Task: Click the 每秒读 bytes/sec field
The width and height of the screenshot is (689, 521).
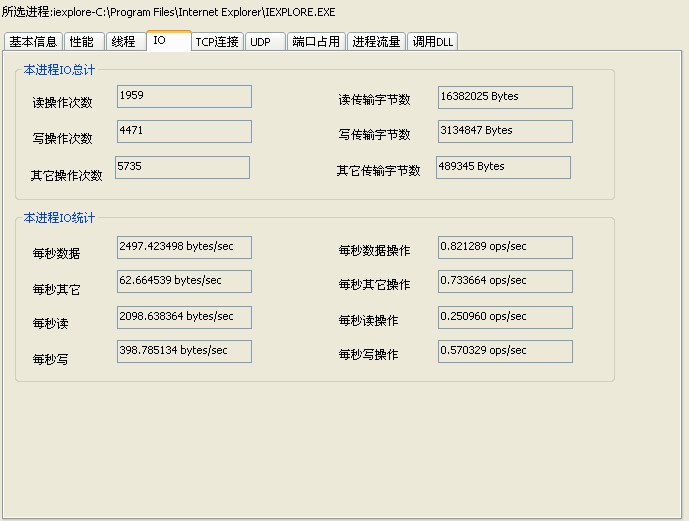Action: pyautogui.click(x=184, y=317)
